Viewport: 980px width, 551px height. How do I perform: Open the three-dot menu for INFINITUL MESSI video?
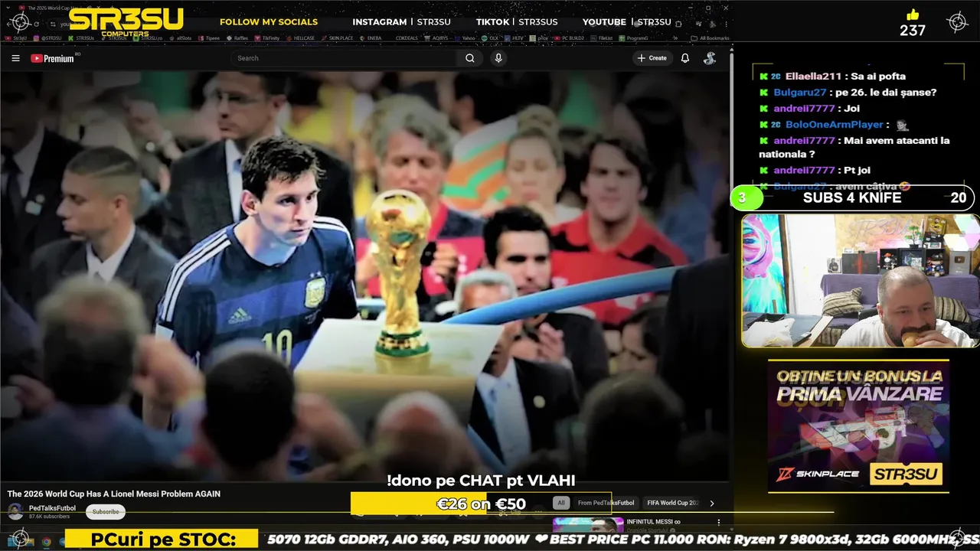(x=718, y=522)
